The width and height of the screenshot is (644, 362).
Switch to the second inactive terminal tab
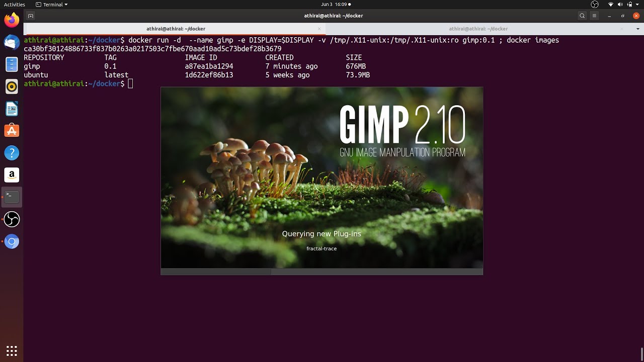tap(478, 29)
